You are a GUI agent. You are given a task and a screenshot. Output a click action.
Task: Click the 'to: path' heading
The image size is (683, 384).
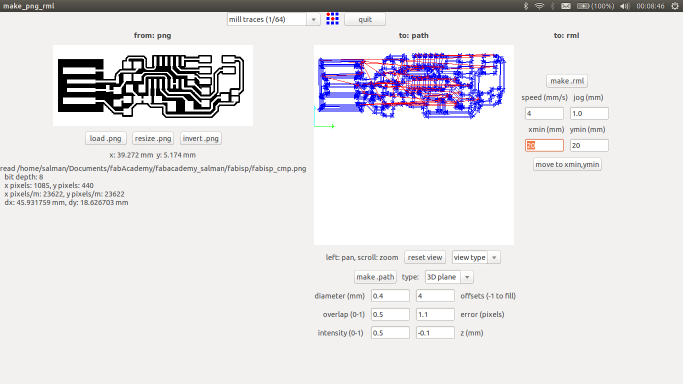pyautogui.click(x=414, y=36)
